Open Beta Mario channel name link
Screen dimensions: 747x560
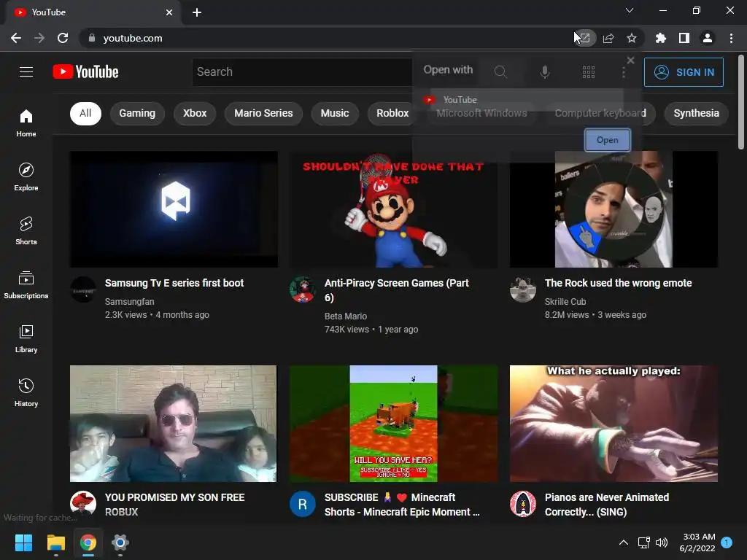[x=345, y=316]
